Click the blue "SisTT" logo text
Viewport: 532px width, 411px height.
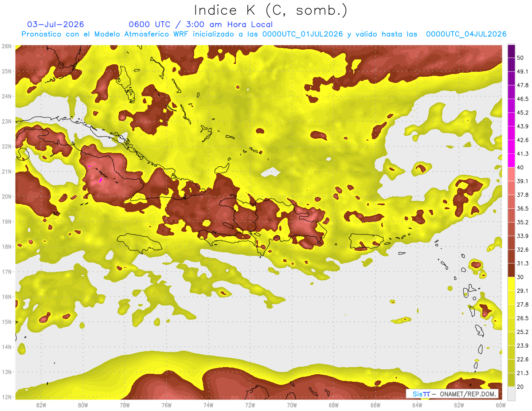tap(421, 394)
